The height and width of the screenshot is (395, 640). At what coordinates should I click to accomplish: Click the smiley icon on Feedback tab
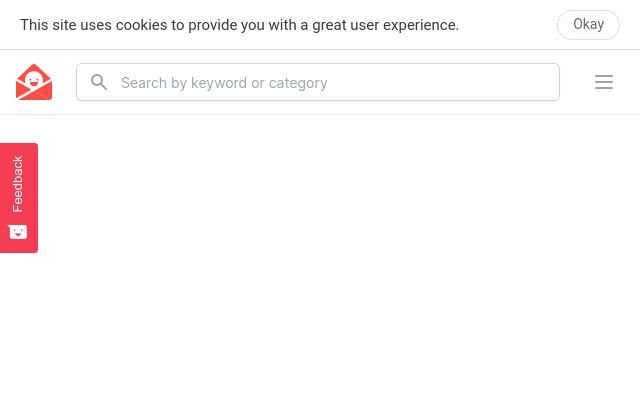point(18,232)
